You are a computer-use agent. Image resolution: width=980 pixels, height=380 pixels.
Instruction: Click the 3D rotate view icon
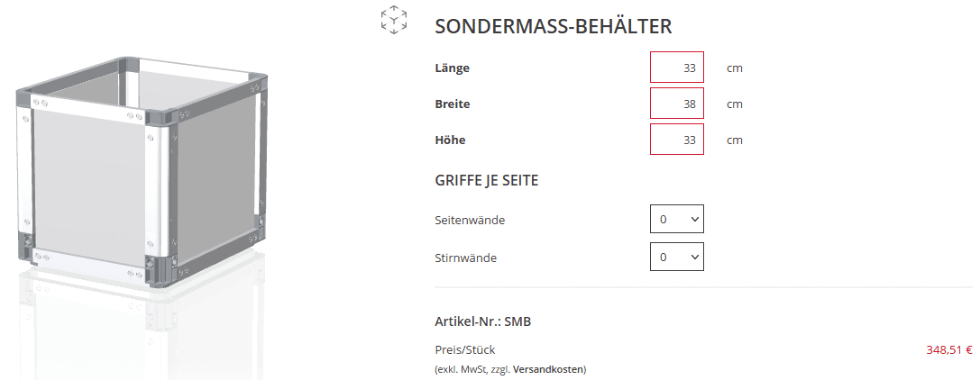click(x=393, y=21)
